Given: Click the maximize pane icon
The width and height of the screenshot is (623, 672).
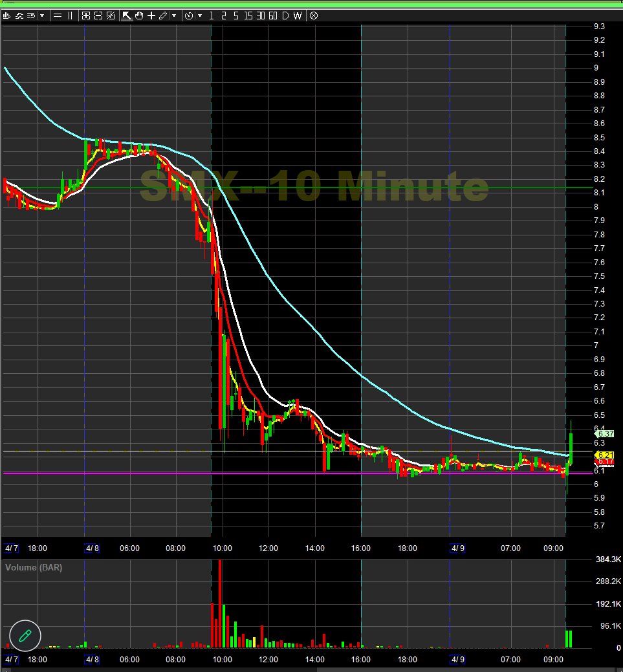Looking at the screenshot, I should tap(85, 16).
